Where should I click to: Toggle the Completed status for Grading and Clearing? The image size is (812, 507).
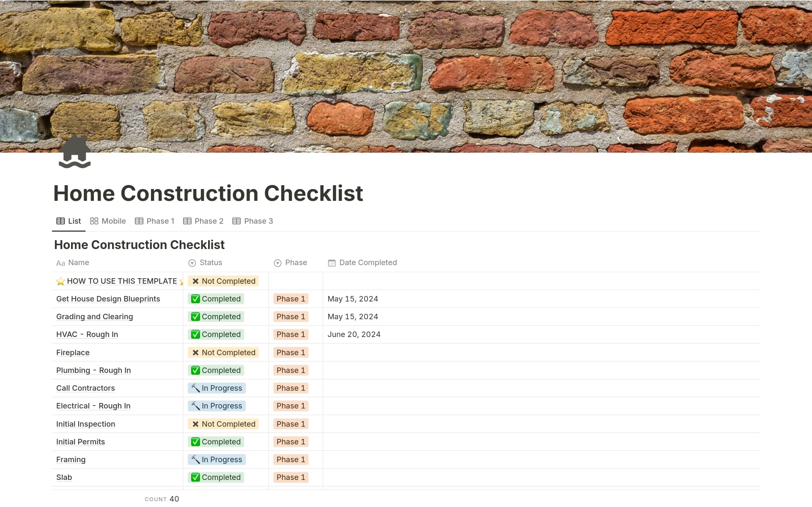(x=216, y=317)
